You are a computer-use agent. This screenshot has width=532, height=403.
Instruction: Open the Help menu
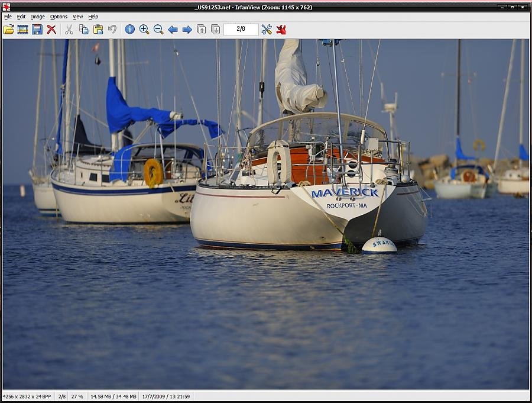pos(93,17)
